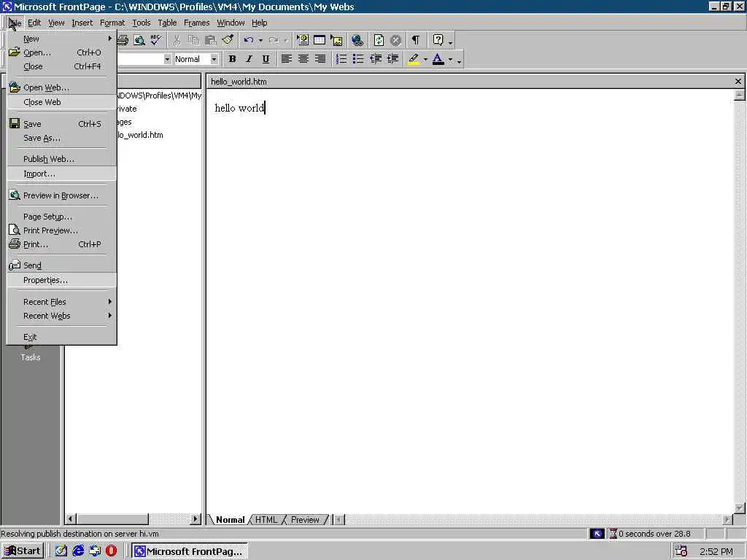Select Import... in the File menu

click(x=62, y=174)
